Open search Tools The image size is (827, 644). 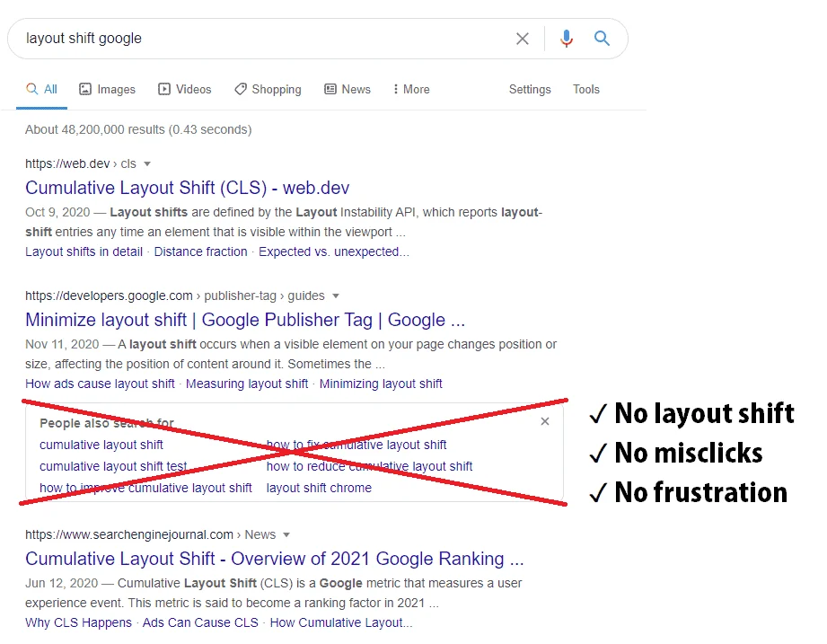586,89
